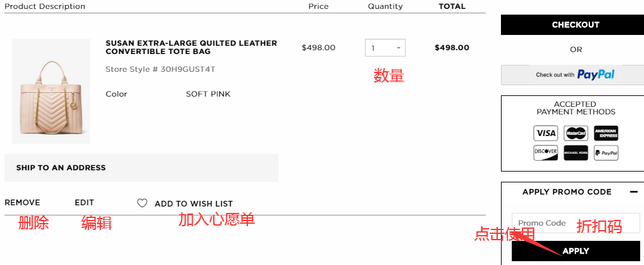Click the Discover card icon
This screenshot has width=644, height=265.
coord(545,153)
